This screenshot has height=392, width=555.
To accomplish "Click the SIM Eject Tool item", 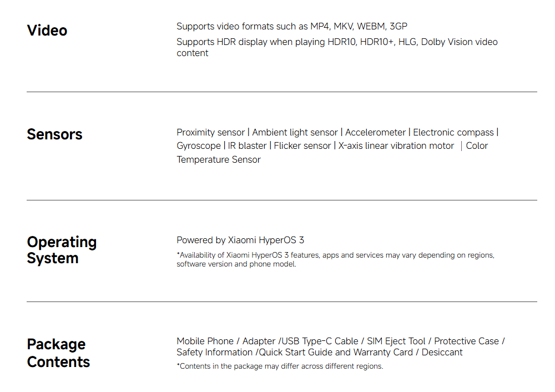I will pos(396,341).
